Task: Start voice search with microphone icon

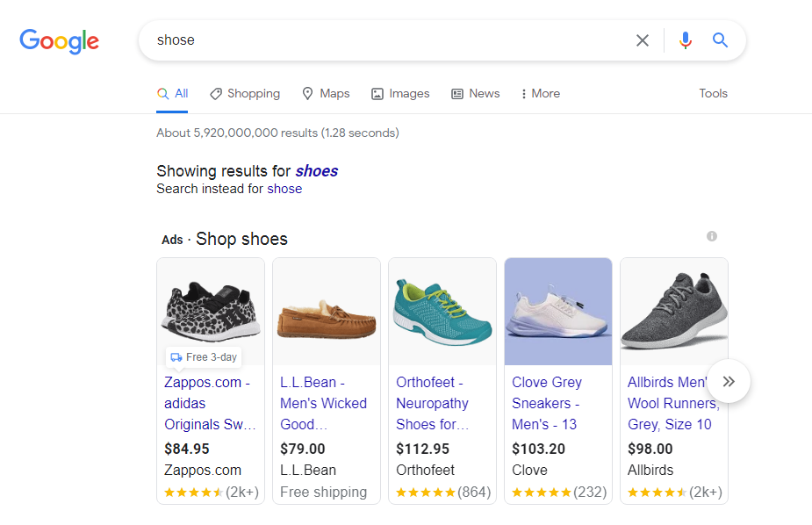Action: (685, 40)
